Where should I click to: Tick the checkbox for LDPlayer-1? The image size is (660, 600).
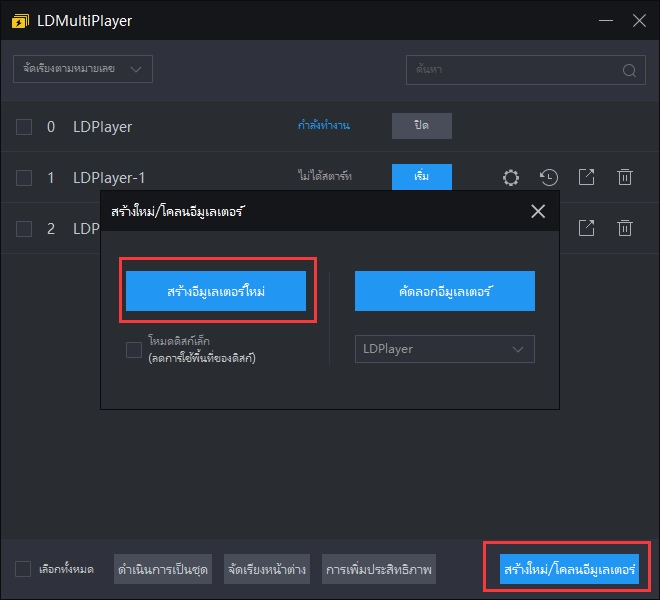pyautogui.click(x=24, y=178)
